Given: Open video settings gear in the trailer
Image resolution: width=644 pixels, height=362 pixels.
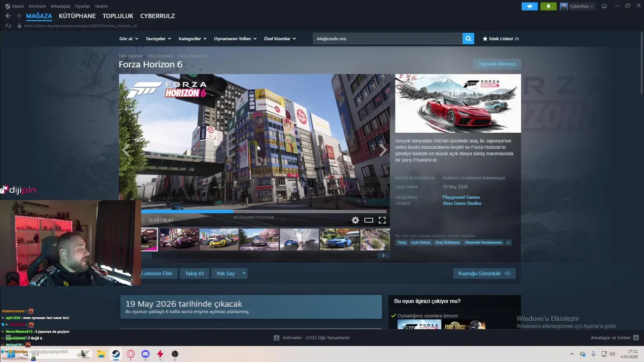Looking at the screenshot, I should pyautogui.click(x=355, y=220).
